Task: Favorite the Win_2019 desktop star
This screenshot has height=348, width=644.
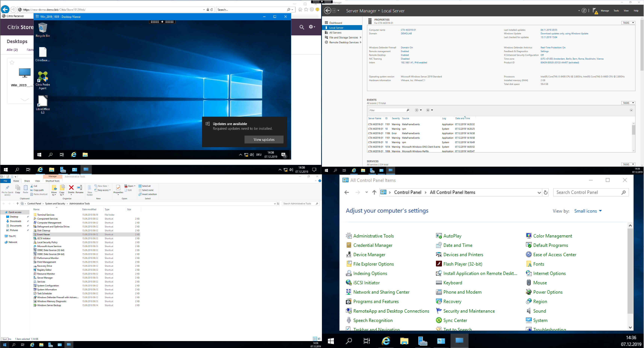Action: [x=12, y=63]
